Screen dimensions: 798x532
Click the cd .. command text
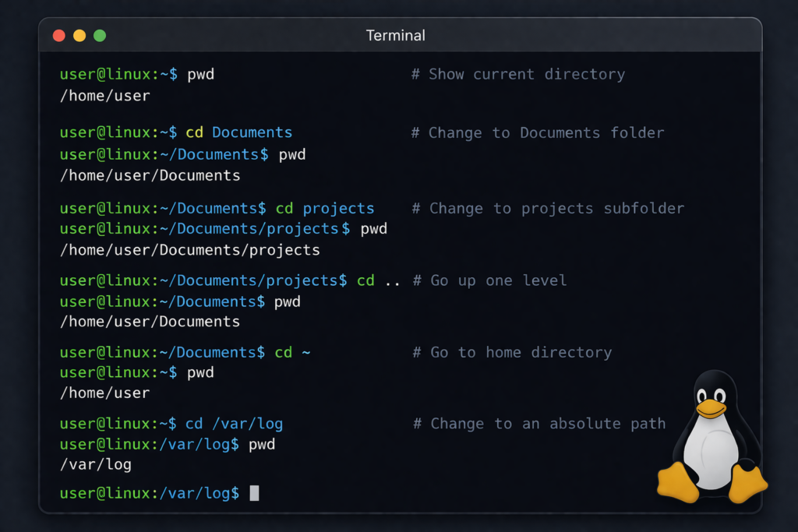tap(376, 280)
